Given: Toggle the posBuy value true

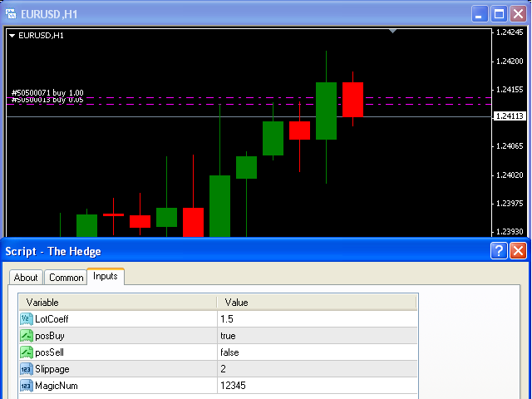Looking at the screenshot, I should click(316, 336).
